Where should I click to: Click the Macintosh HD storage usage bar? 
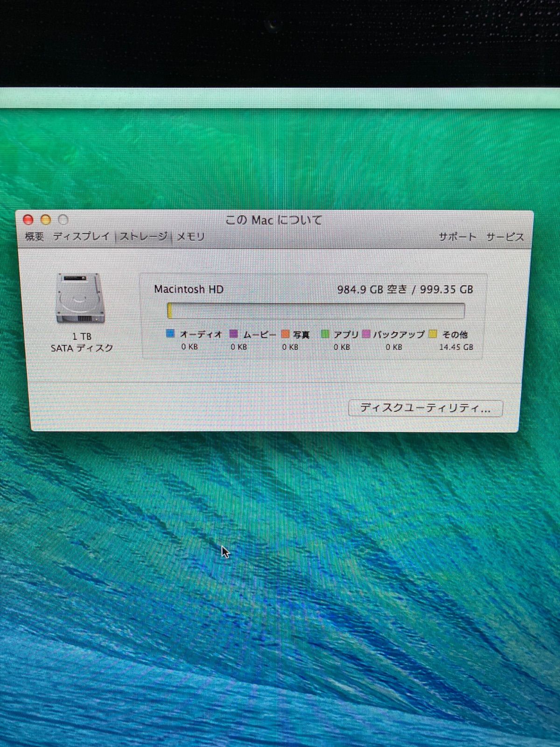316,311
